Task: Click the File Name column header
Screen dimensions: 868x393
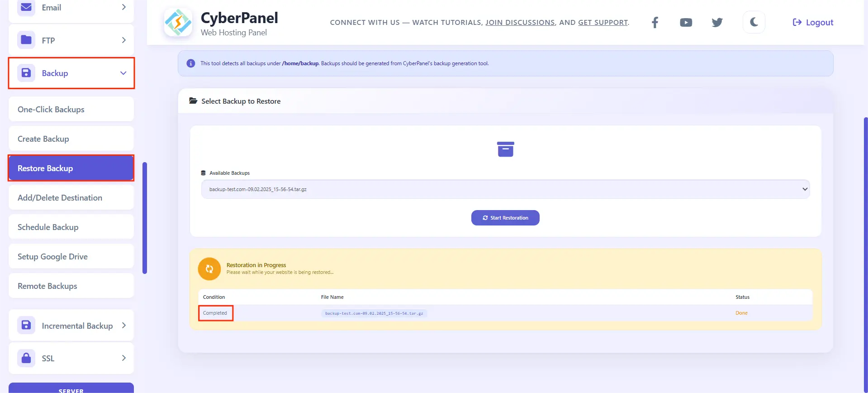Action: [x=332, y=297]
